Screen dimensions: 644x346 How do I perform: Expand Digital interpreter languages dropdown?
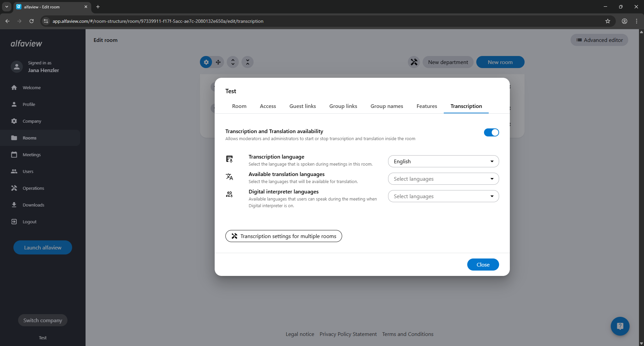443,196
